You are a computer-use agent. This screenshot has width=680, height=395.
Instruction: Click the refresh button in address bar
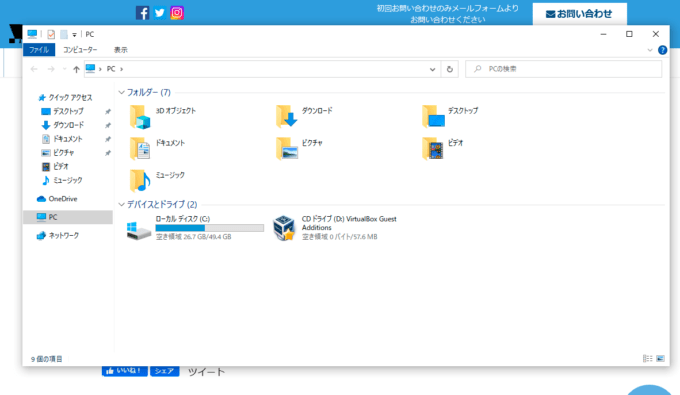(450, 69)
